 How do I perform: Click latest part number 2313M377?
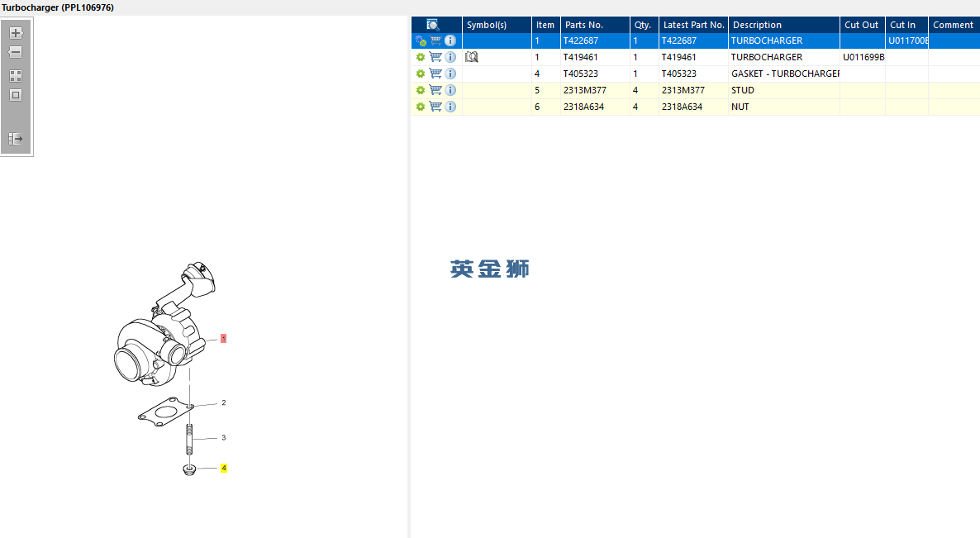(694, 90)
